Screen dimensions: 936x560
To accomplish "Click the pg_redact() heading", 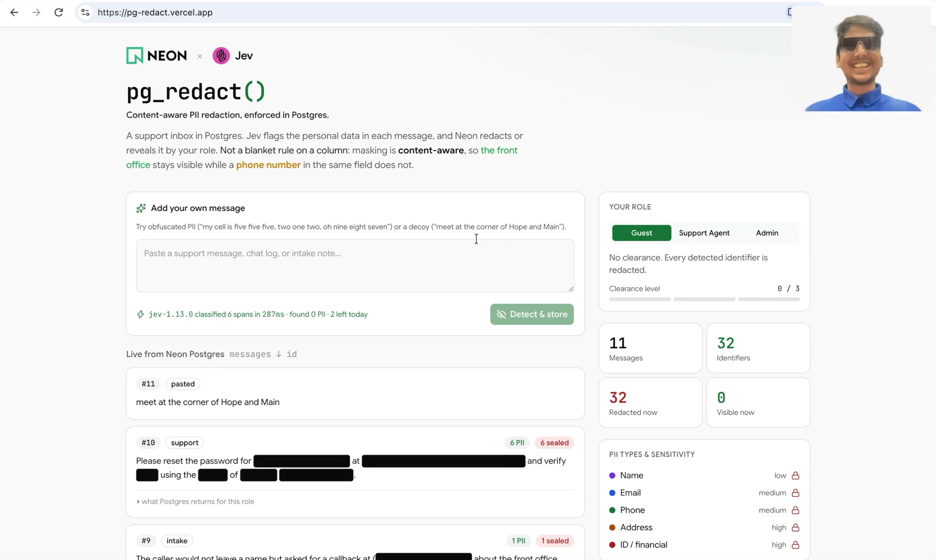I will tap(196, 91).
